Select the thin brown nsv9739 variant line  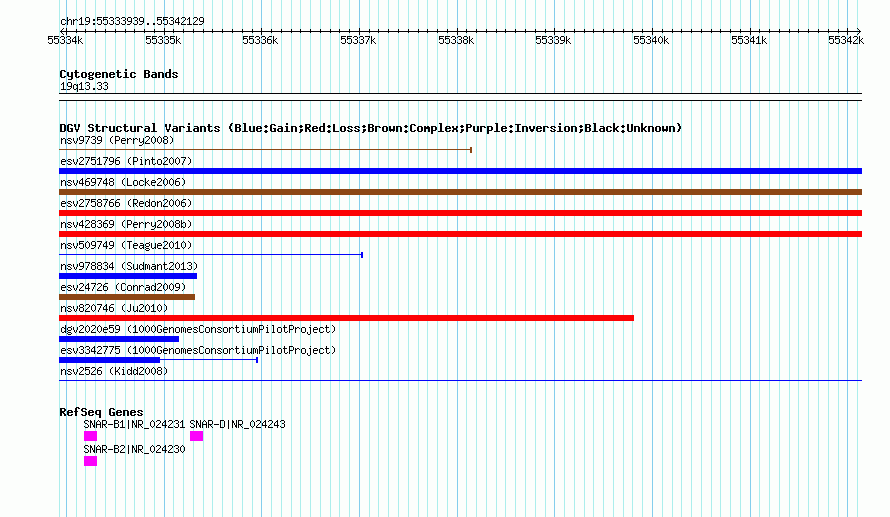point(266,150)
